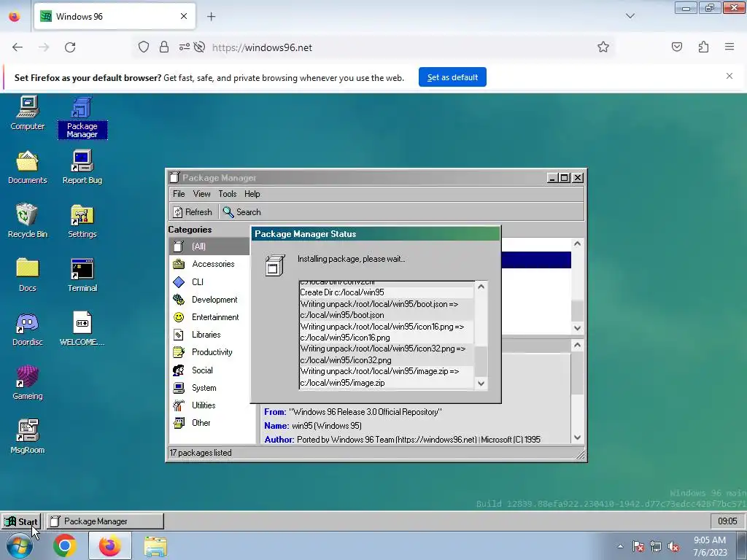
Task: Click package list scrollbar up arrow
Action: (x=578, y=244)
